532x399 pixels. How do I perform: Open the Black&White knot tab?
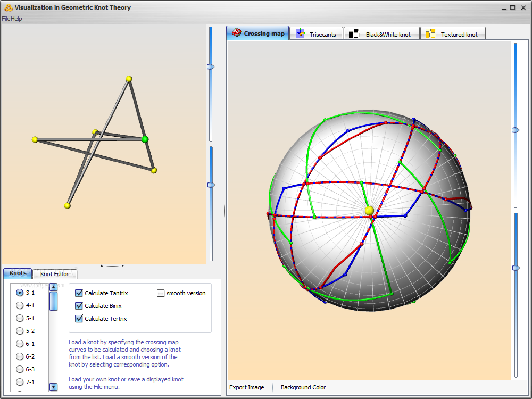[381, 34]
